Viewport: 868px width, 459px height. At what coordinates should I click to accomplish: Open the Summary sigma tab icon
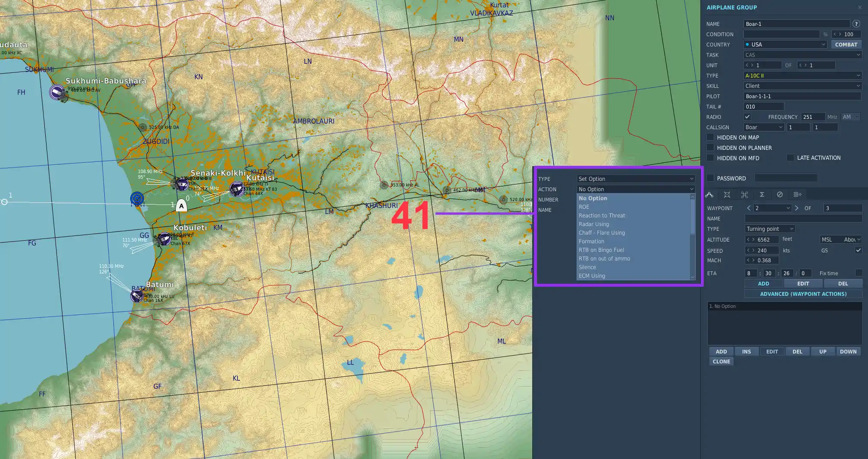tap(762, 195)
